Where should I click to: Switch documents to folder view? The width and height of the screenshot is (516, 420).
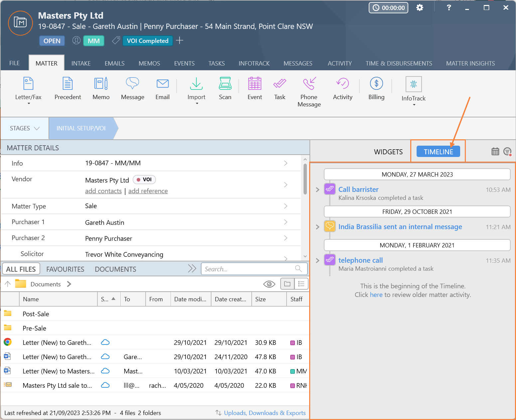pos(287,284)
